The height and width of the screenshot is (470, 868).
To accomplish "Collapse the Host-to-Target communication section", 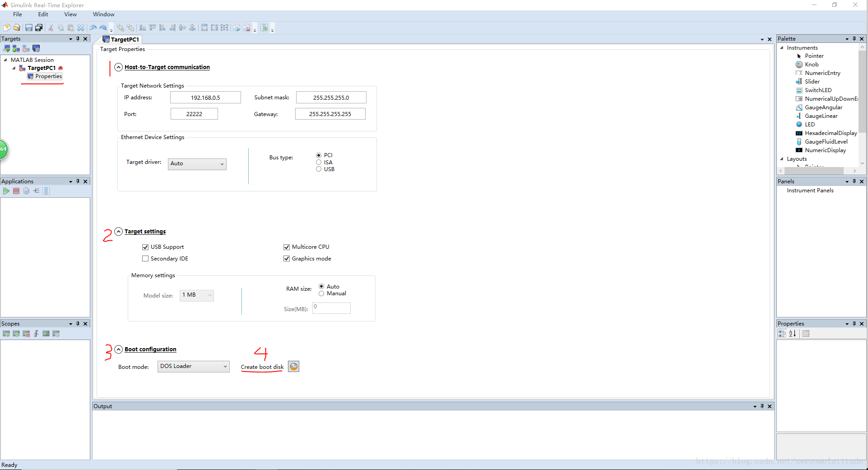I will point(118,67).
